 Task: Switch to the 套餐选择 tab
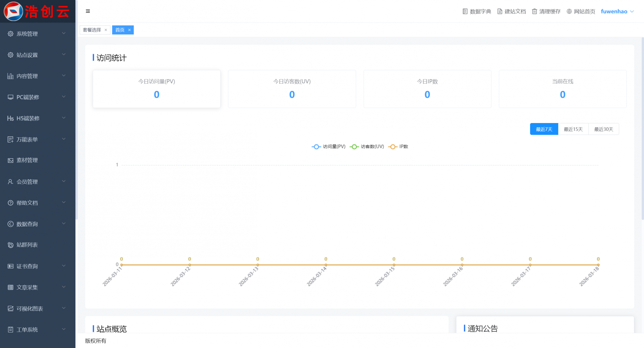[92, 30]
